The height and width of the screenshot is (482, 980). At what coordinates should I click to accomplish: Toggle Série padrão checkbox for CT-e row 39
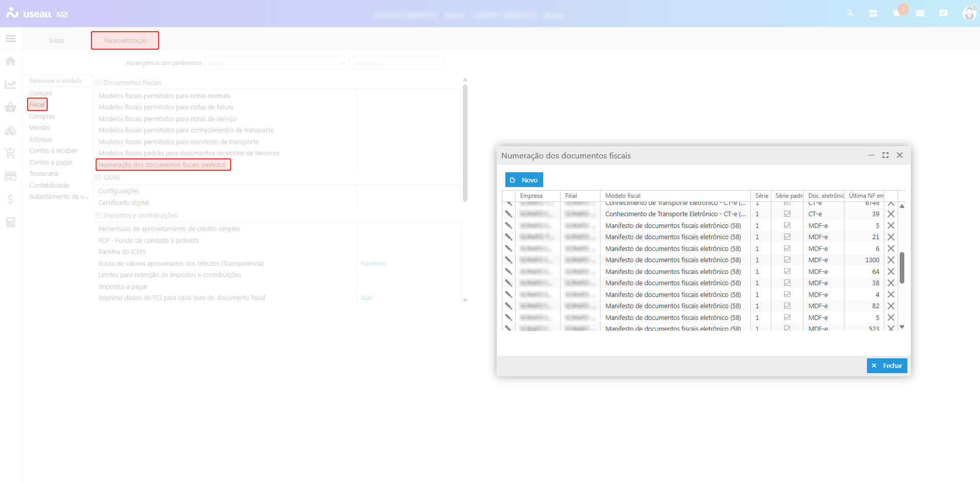click(787, 214)
